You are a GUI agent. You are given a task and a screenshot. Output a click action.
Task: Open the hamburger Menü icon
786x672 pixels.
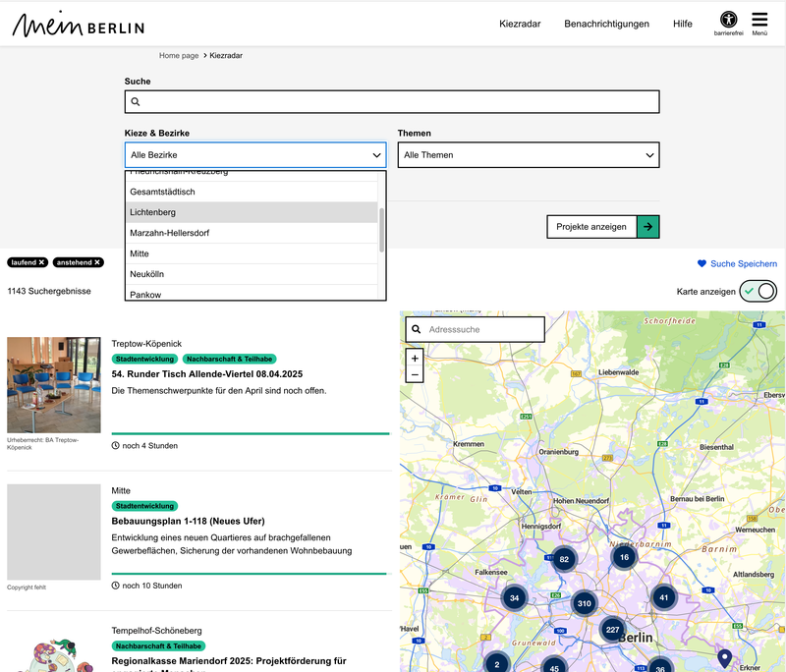759,20
